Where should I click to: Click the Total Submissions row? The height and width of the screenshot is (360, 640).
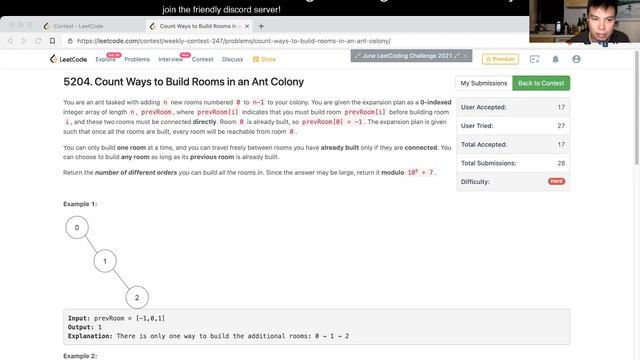pyautogui.click(x=513, y=163)
